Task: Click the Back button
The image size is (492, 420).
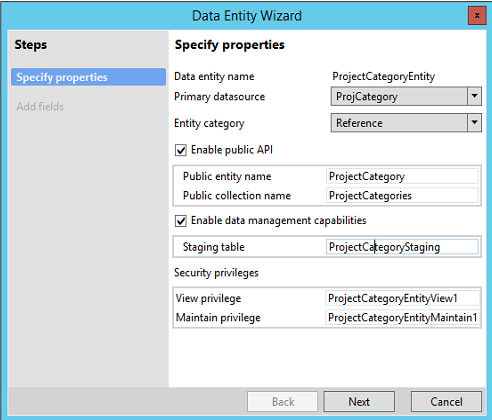Action: click(283, 402)
